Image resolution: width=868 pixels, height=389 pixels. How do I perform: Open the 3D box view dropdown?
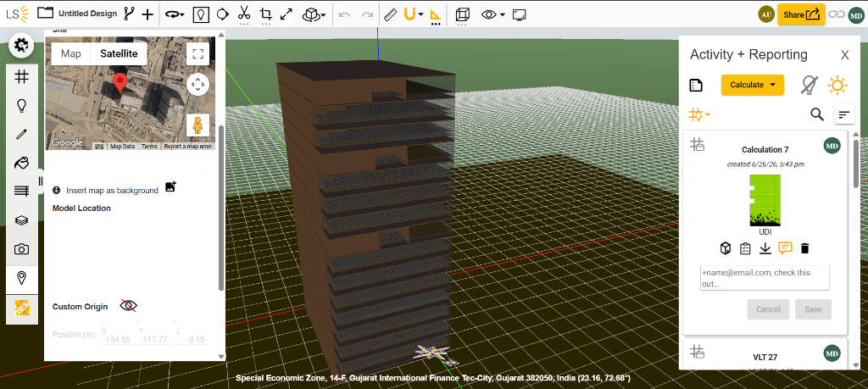[x=314, y=15]
